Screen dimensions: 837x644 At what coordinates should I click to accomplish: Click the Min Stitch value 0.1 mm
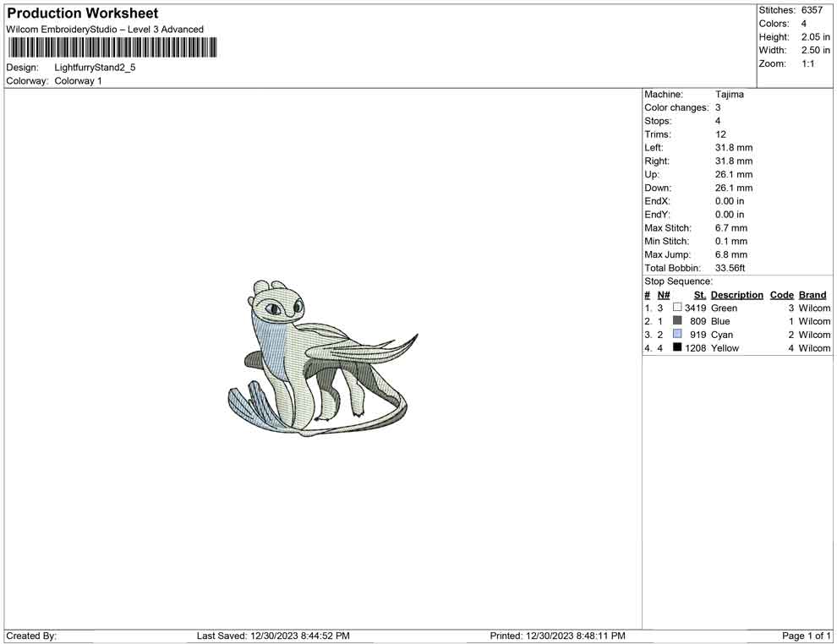pyautogui.click(x=731, y=241)
